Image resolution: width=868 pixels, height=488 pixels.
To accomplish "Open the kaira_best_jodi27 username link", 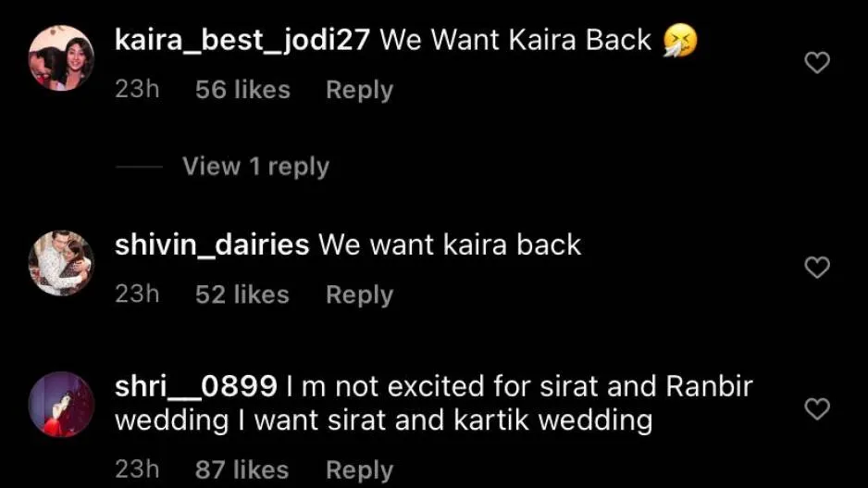I will pos(242,41).
